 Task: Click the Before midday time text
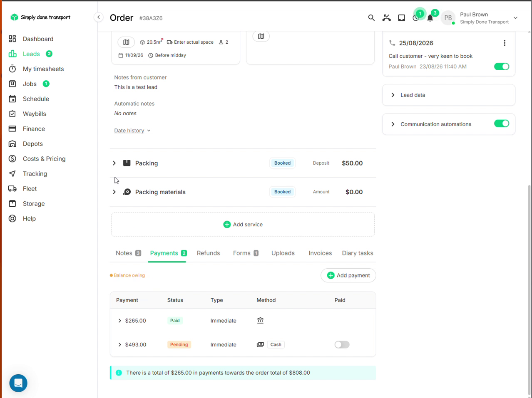[x=170, y=55]
